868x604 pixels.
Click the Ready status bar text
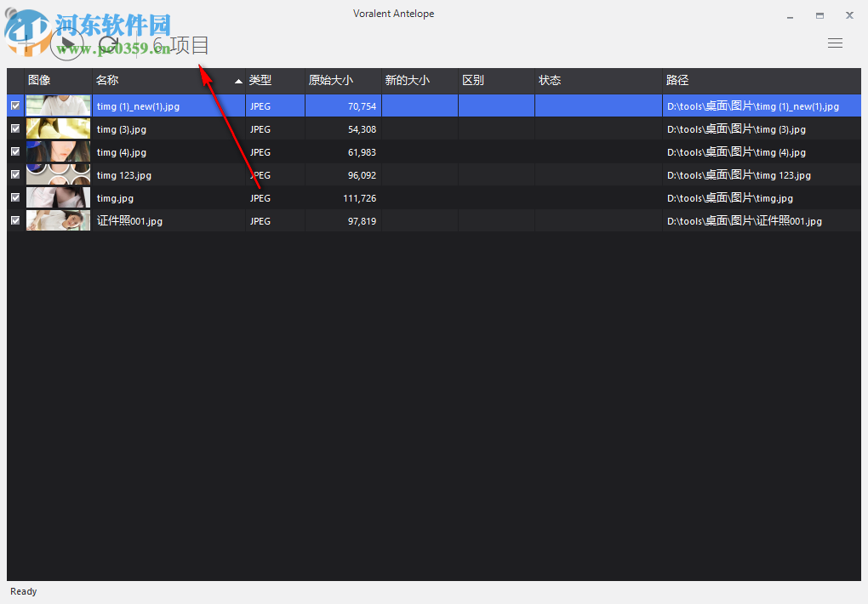point(23,591)
